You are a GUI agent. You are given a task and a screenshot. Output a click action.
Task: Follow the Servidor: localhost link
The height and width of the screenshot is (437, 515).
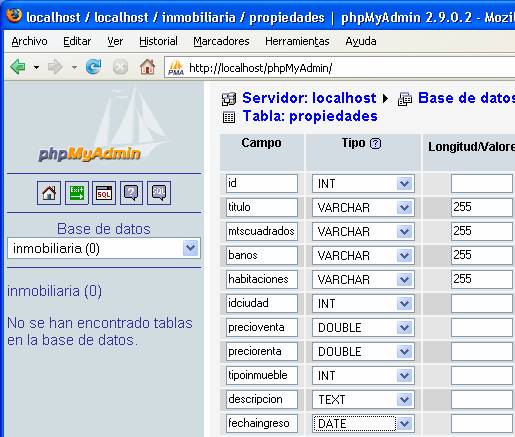pos(309,98)
